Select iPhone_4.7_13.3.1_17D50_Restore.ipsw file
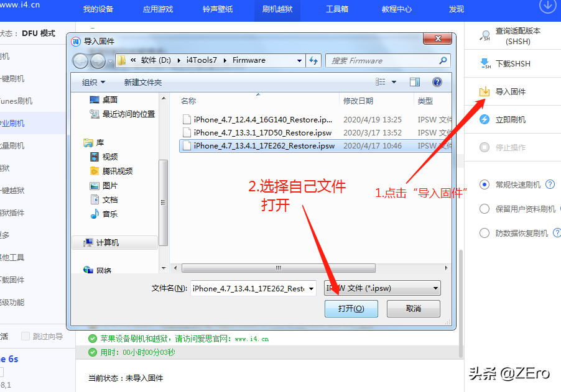This screenshot has width=561, height=392. (x=262, y=132)
